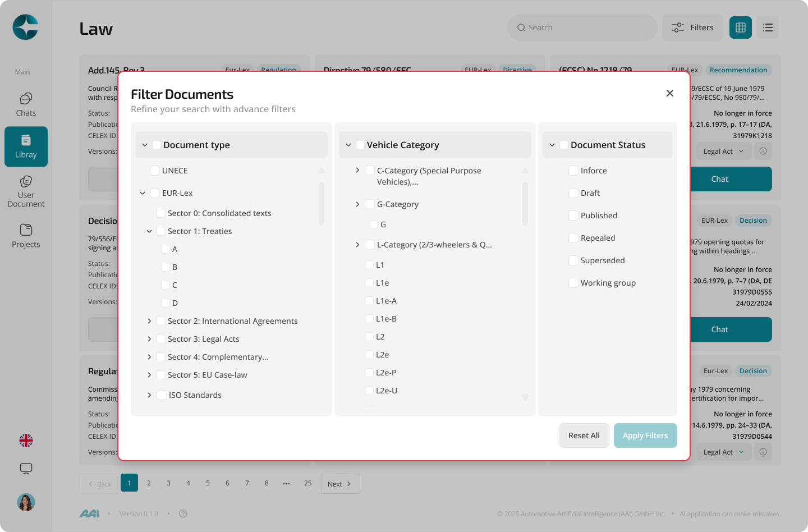
Task: Open the user profile avatar
Action: pyautogui.click(x=26, y=502)
